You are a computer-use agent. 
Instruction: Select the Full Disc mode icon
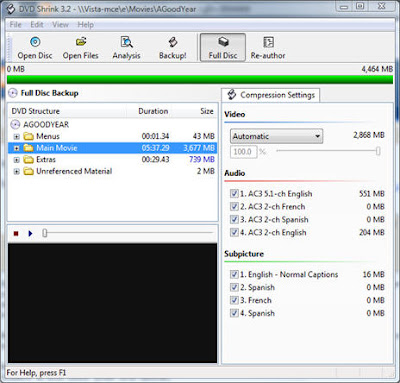click(223, 42)
